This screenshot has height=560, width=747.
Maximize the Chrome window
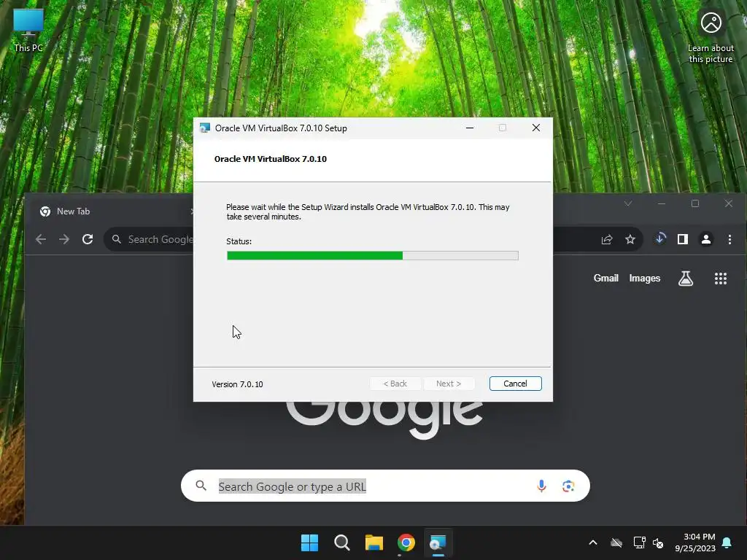coord(695,203)
